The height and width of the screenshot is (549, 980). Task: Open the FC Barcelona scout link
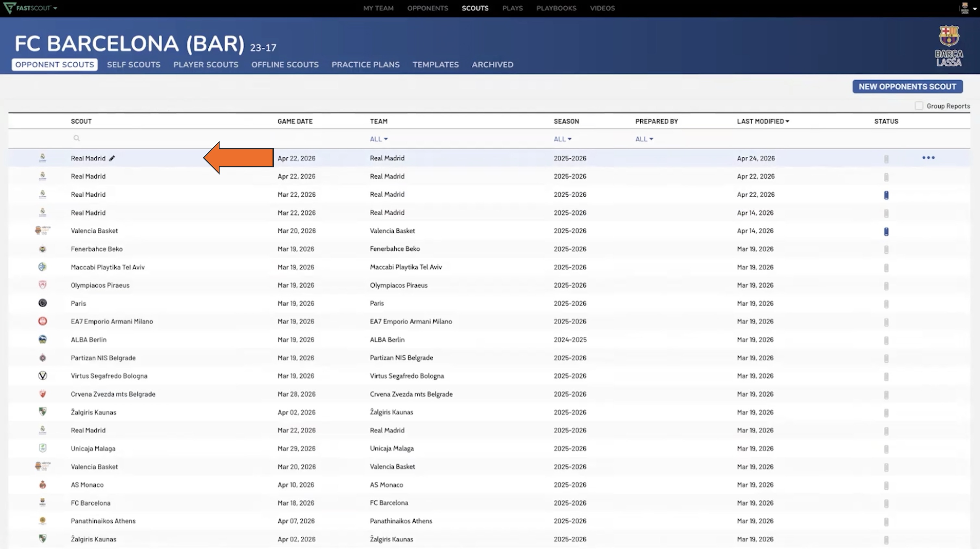click(x=91, y=503)
